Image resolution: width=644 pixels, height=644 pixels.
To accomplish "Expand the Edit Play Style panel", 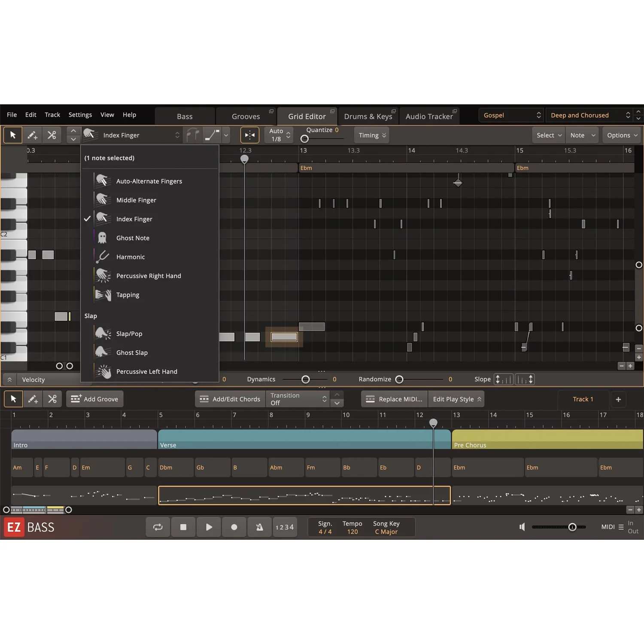I will pos(456,399).
